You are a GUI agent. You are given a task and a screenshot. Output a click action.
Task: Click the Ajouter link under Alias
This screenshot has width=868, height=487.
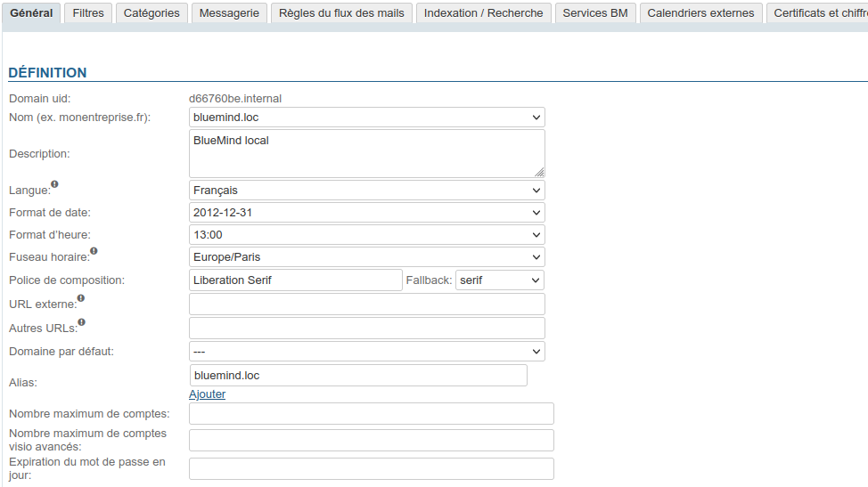(207, 394)
